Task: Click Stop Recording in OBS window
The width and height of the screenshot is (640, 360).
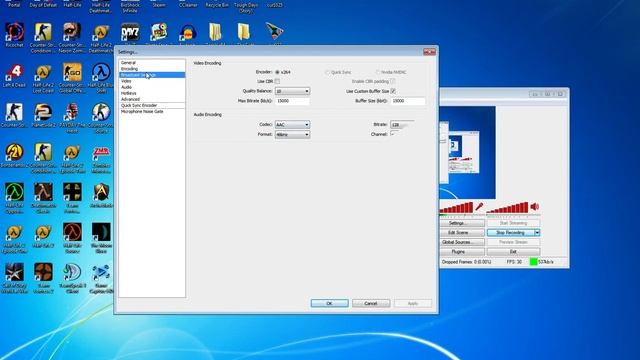Action: [510, 233]
